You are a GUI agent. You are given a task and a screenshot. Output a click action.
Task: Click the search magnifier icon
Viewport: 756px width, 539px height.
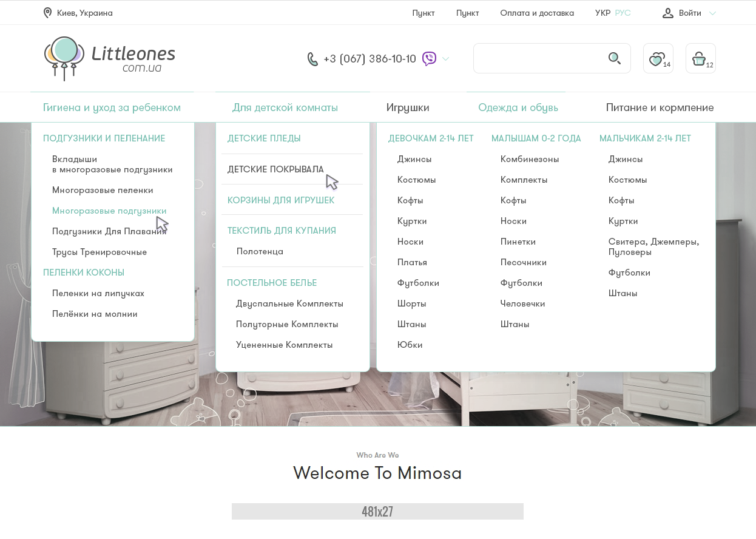[615, 58]
